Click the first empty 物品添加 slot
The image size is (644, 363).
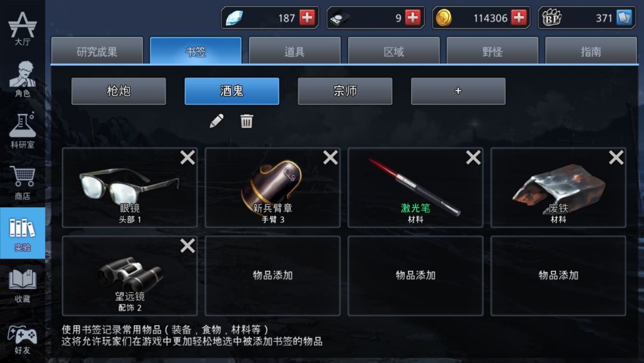pyautogui.click(x=273, y=275)
